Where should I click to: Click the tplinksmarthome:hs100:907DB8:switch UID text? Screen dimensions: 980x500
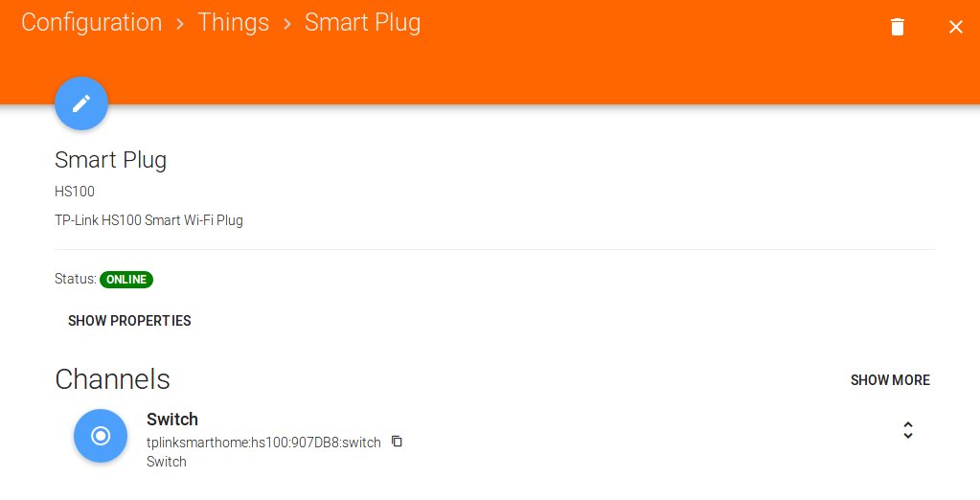(263, 443)
